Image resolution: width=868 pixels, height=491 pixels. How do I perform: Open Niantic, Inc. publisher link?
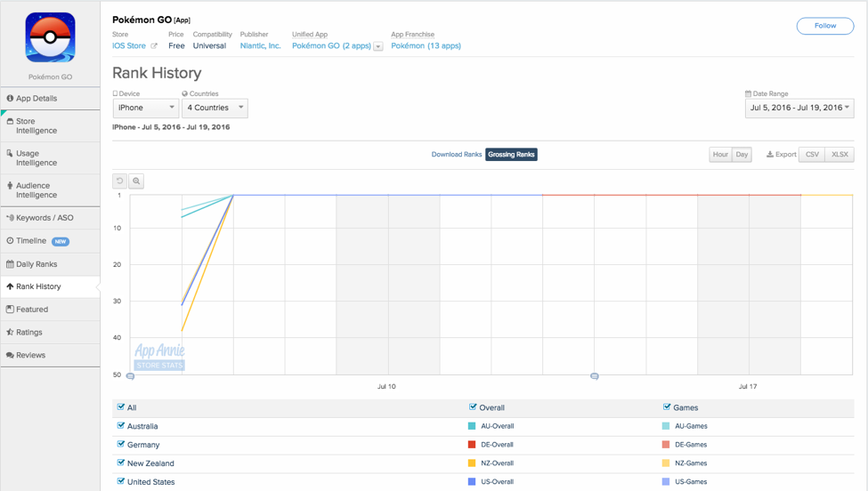[260, 46]
